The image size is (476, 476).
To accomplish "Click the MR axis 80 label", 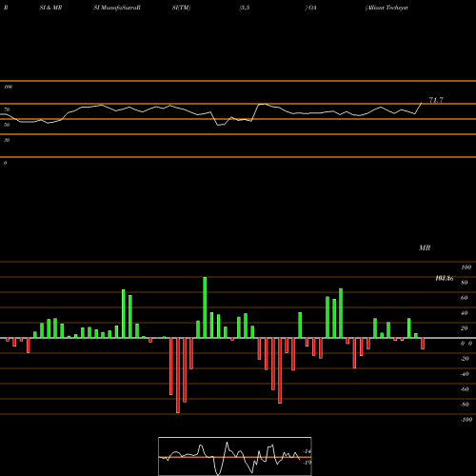I will click(x=465, y=283).
